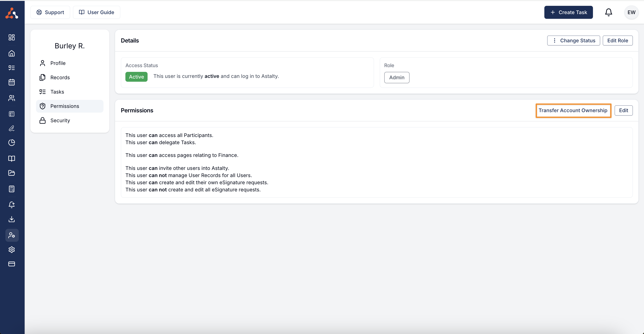This screenshot has height=334, width=644.
Task: Open the Change Status menu
Action: pos(573,41)
